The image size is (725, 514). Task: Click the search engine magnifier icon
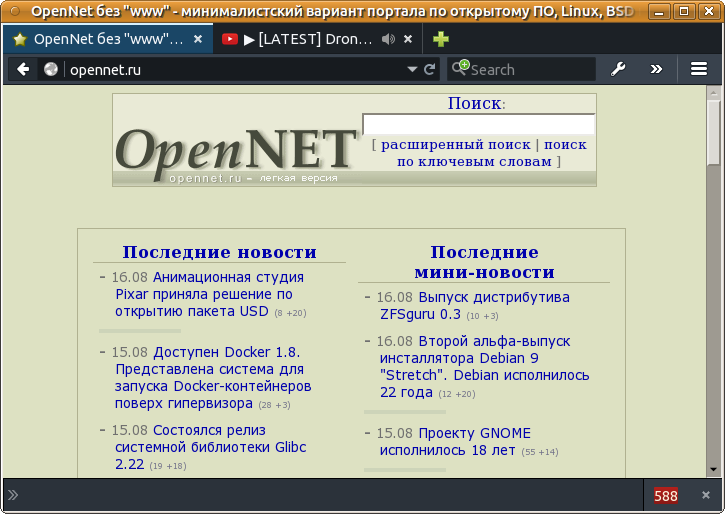point(461,68)
